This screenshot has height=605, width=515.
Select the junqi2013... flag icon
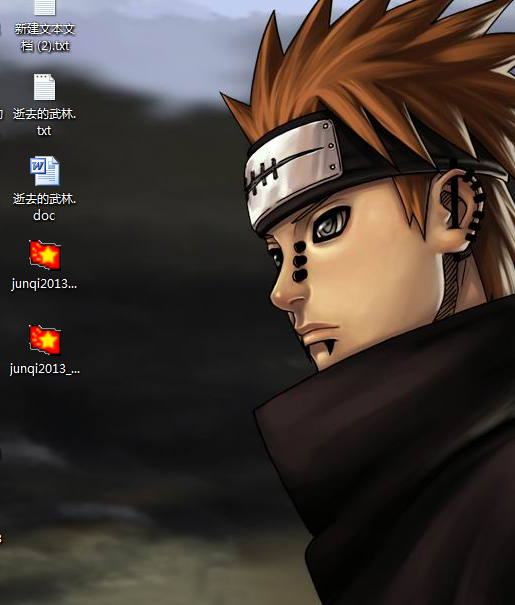point(45,255)
